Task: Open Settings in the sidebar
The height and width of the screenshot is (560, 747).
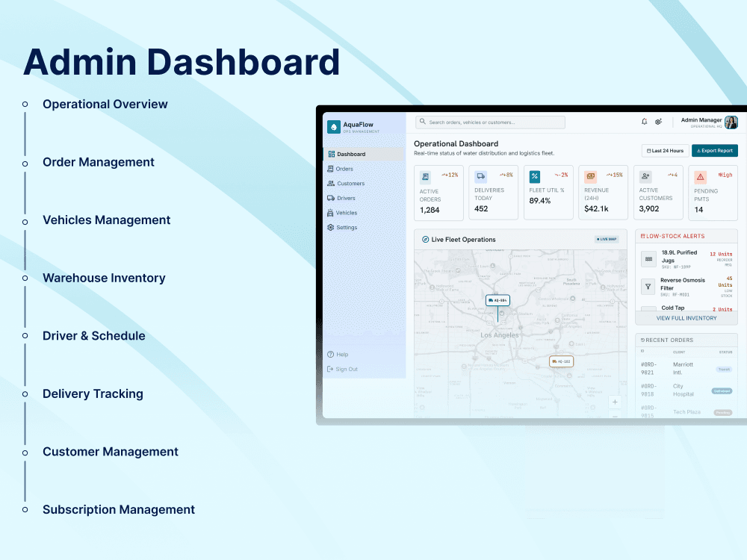Action: [365, 228]
